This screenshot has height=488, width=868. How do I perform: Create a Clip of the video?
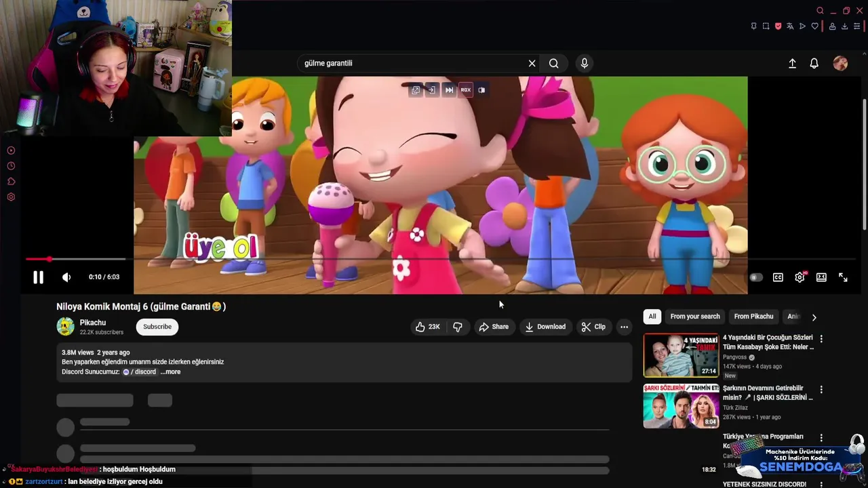(593, 327)
